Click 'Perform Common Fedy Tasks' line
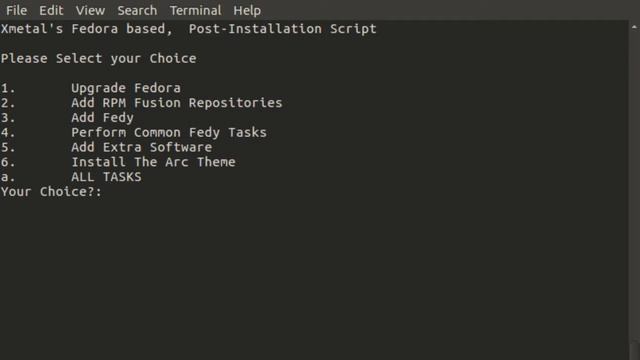The width and height of the screenshot is (640, 360). point(133,132)
